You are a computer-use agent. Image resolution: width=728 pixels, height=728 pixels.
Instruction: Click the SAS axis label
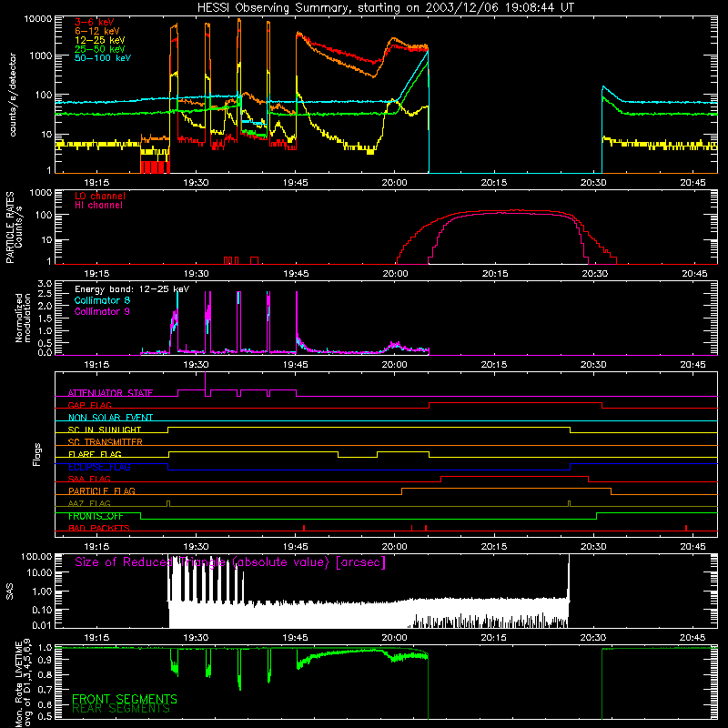pyautogui.click(x=9, y=591)
